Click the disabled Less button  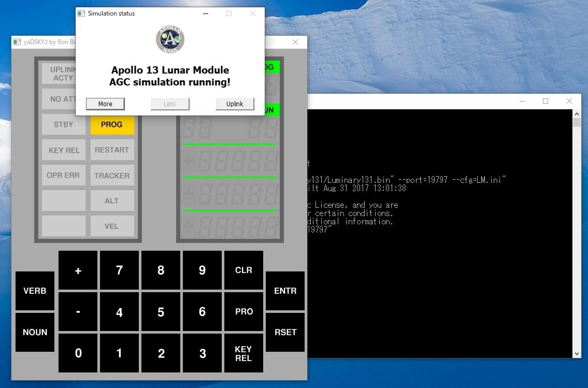(x=170, y=104)
